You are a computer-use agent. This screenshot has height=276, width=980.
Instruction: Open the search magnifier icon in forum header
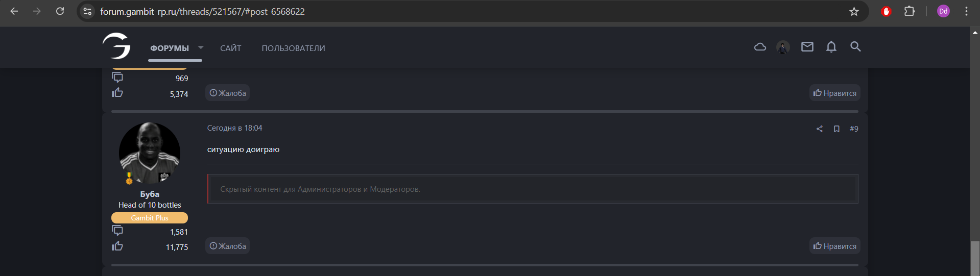[x=855, y=47]
